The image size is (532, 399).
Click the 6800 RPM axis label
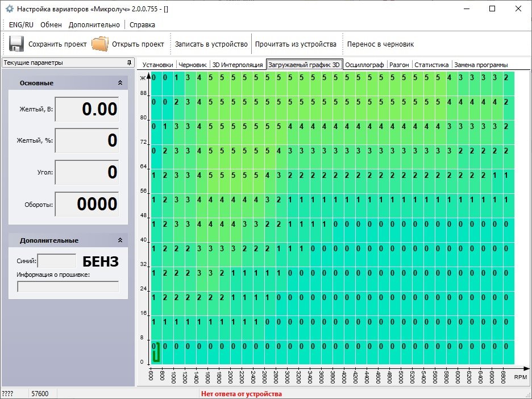tap(503, 377)
